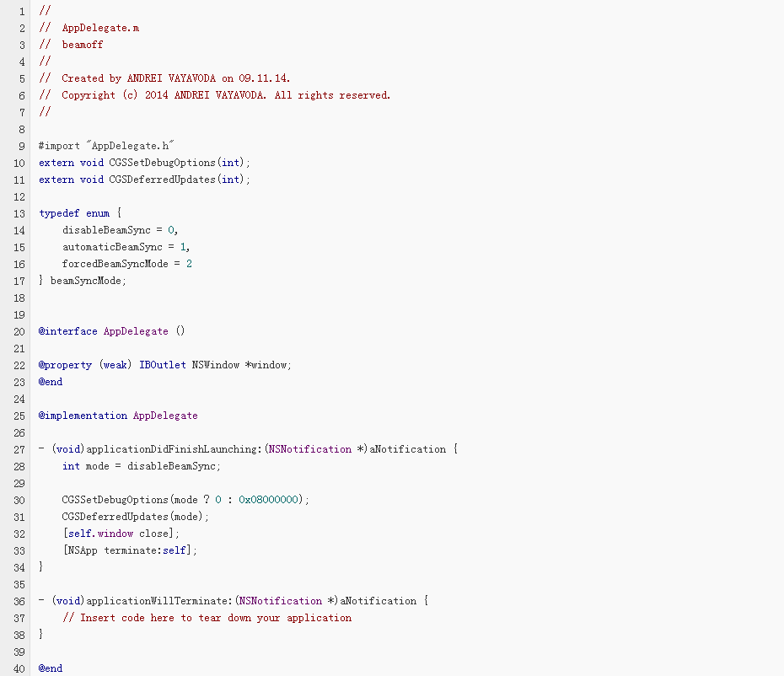784x676 pixels.
Task: Click the #import "AppDelegate.h" line
Action: coord(106,146)
